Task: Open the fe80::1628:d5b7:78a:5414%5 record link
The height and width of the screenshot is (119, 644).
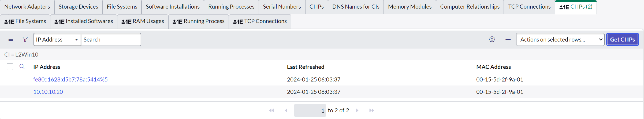Action: tap(70, 79)
